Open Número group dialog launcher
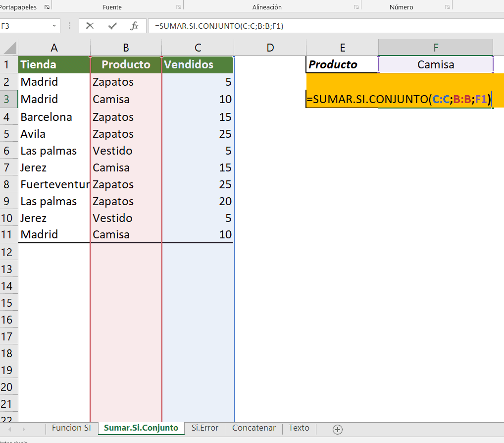This screenshot has height=443, width=504. pyautogui.click(x=447, y=7)
